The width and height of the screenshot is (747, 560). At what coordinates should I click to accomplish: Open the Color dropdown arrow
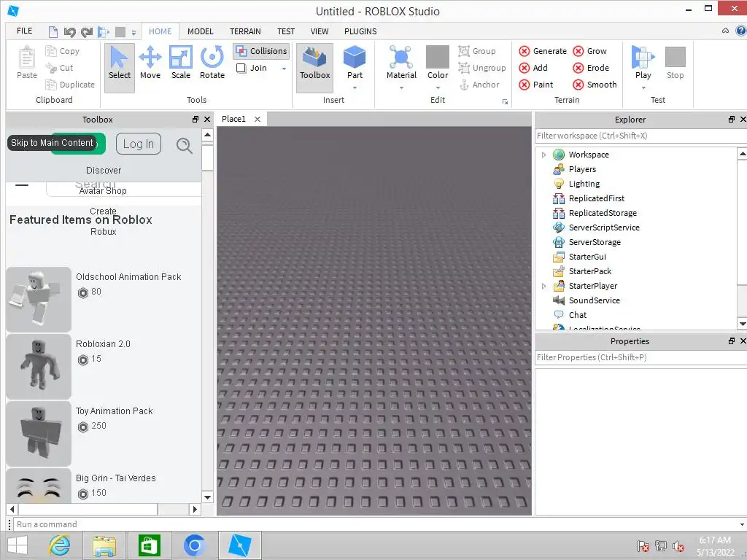point(438,87)
